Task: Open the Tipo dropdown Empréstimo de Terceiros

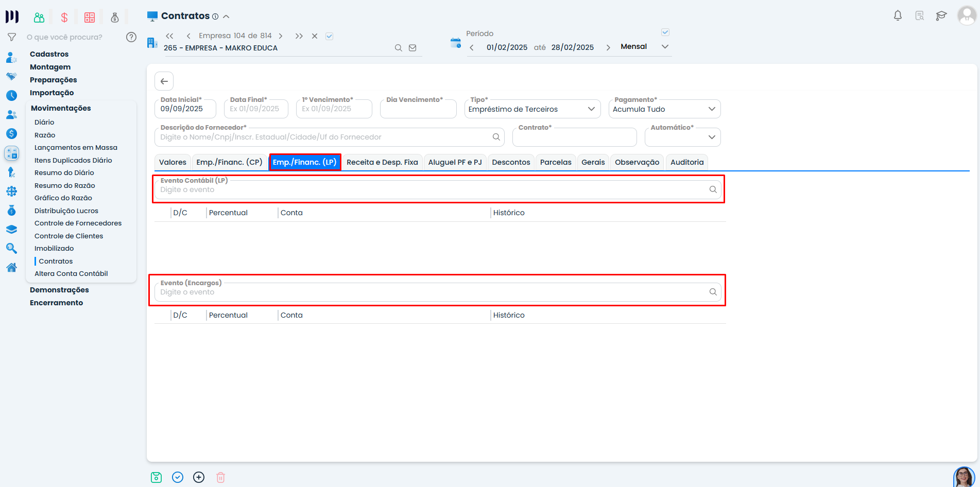Action: pyautogui.click(x=532, y=109)
